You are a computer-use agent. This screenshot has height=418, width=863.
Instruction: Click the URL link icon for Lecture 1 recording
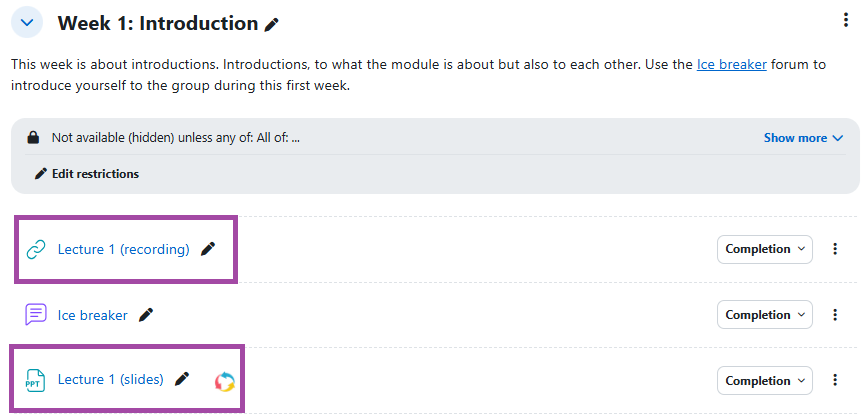[36, 249]
